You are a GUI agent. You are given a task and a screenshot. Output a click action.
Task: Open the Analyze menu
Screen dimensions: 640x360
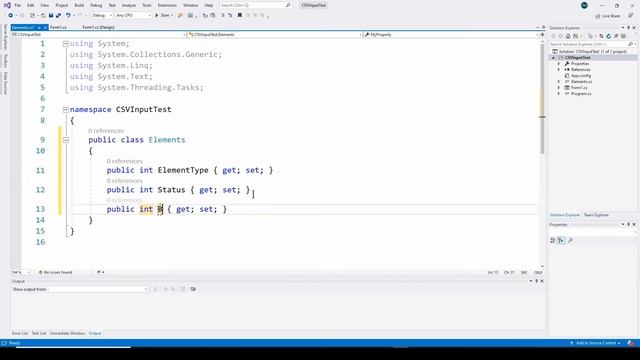click(129, 5)
